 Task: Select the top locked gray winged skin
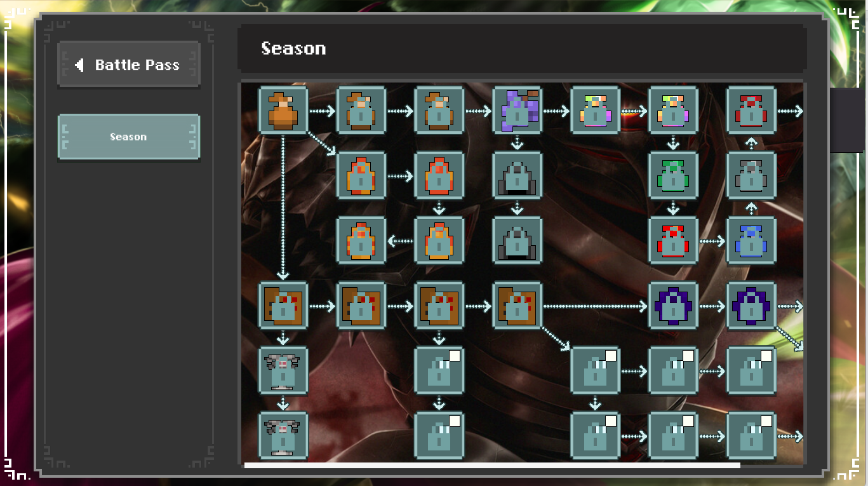(x=283, y=371)
